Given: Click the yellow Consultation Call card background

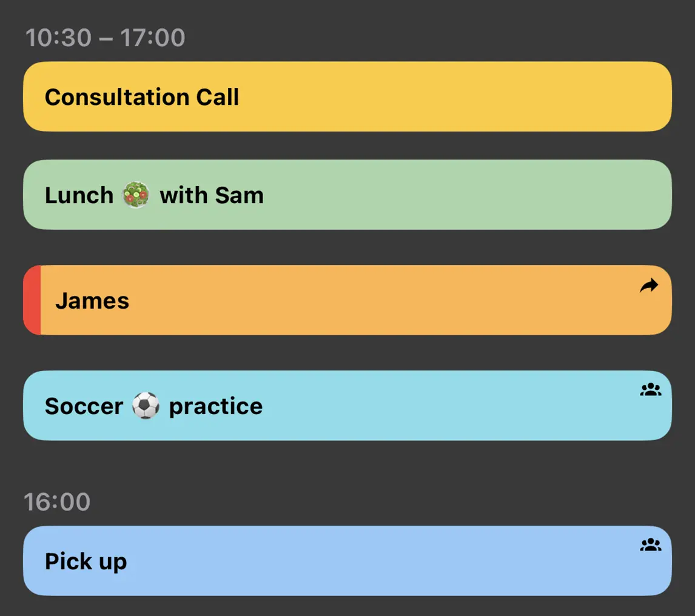Looking at the screenshot, I should (x=425, y=96).
